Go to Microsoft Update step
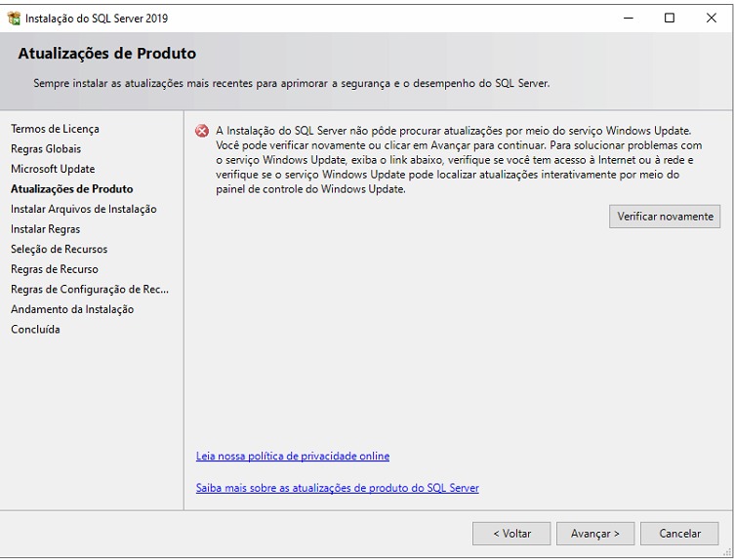Screen dimensions: 734x560 pyautogui.click(x=53, y=169)
